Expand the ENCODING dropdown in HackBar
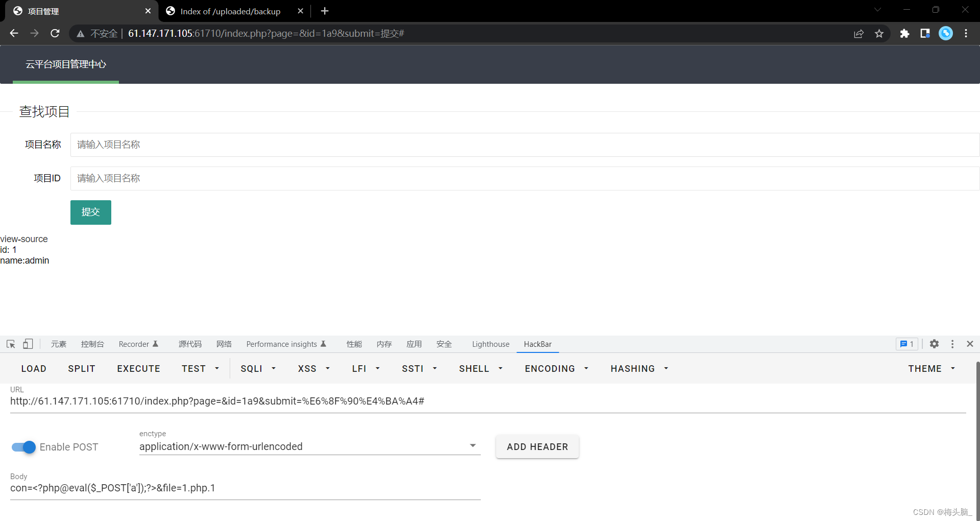This screenshot has height=521, width=980. (x=555, y=368)
